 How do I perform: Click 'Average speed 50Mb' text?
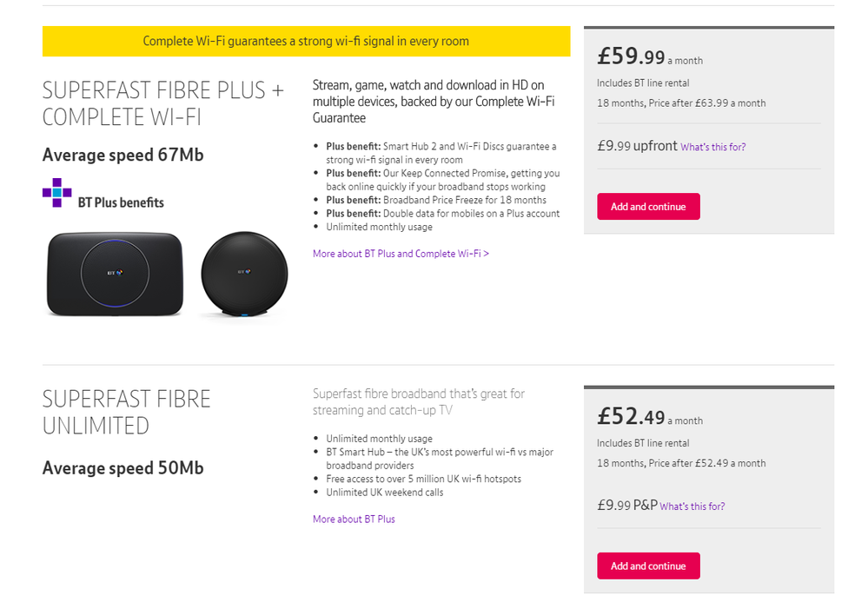(123, 468)
